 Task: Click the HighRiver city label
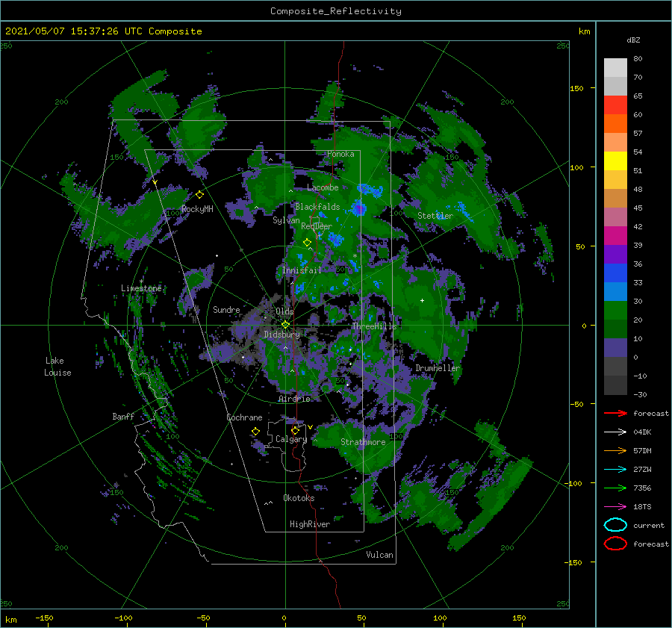click(x=310, y=524)
